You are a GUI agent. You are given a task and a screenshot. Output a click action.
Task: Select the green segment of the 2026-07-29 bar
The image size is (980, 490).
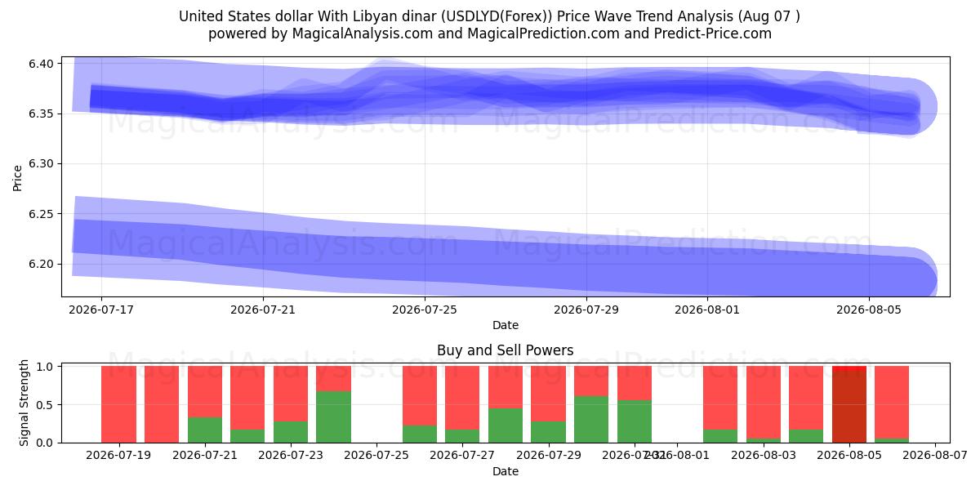(548, 432)
